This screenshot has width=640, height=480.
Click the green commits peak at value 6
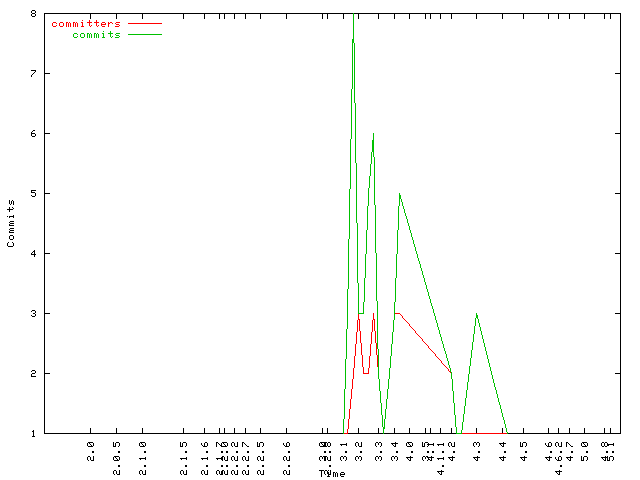pyautogui.click(x=373, y=134)
